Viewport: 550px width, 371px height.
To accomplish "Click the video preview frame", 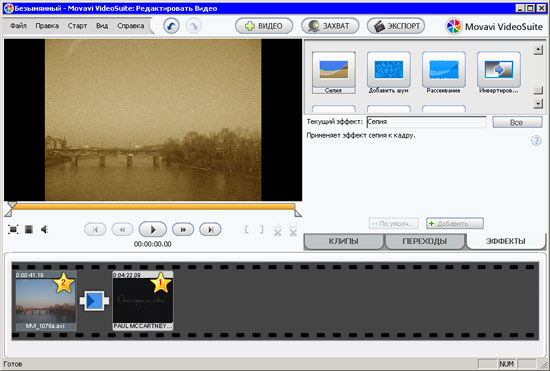I will coord(153,120).
